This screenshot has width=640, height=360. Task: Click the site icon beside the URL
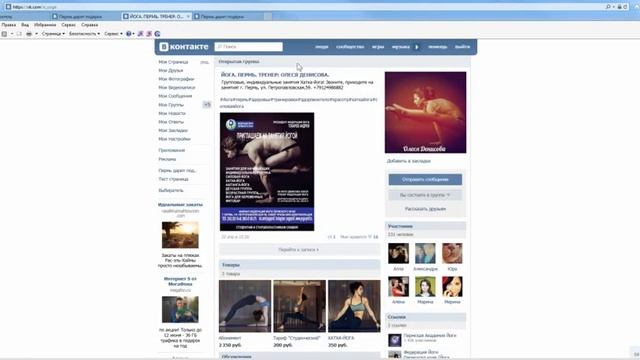8,7
